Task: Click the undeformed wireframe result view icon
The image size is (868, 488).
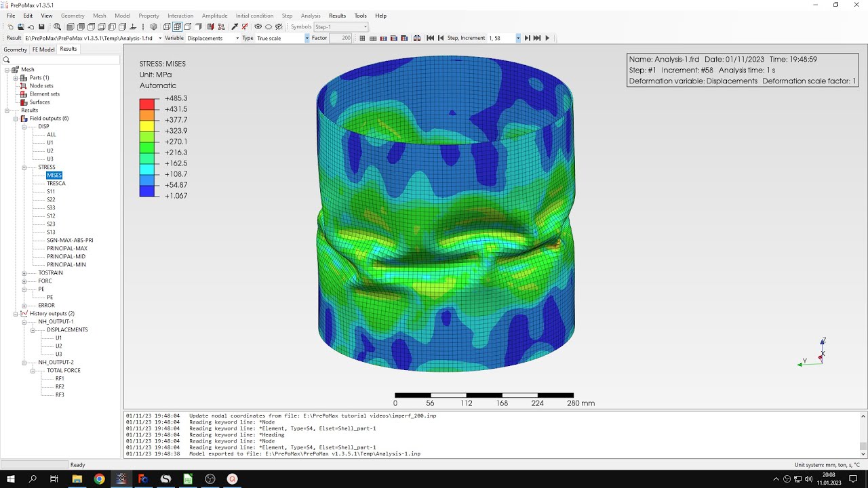Action: click(x=394, y=38)
